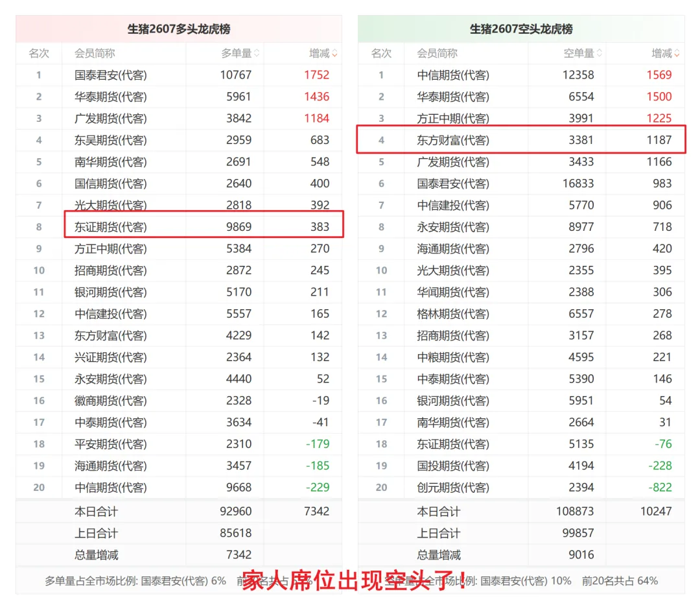Select 中粮期货(代客) member name
Image resolution: width=700 pixels, height=603 pixels.
pyautogui.click(x=453, y=357)
